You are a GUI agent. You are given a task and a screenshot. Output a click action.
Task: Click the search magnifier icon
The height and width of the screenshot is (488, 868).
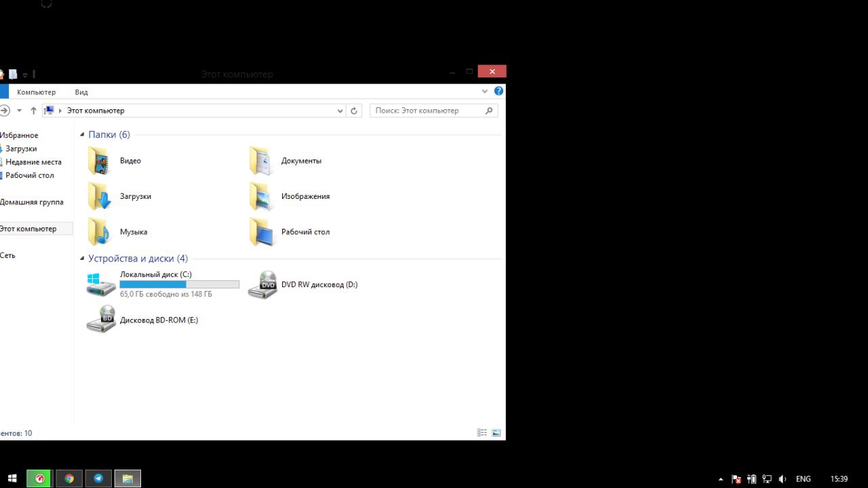[x=489, y=111]
